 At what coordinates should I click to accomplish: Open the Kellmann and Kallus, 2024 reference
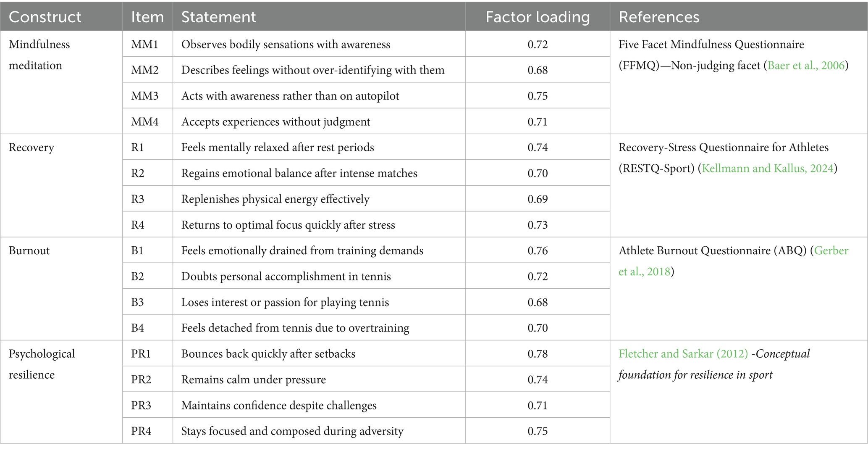[x=767, y=169]
